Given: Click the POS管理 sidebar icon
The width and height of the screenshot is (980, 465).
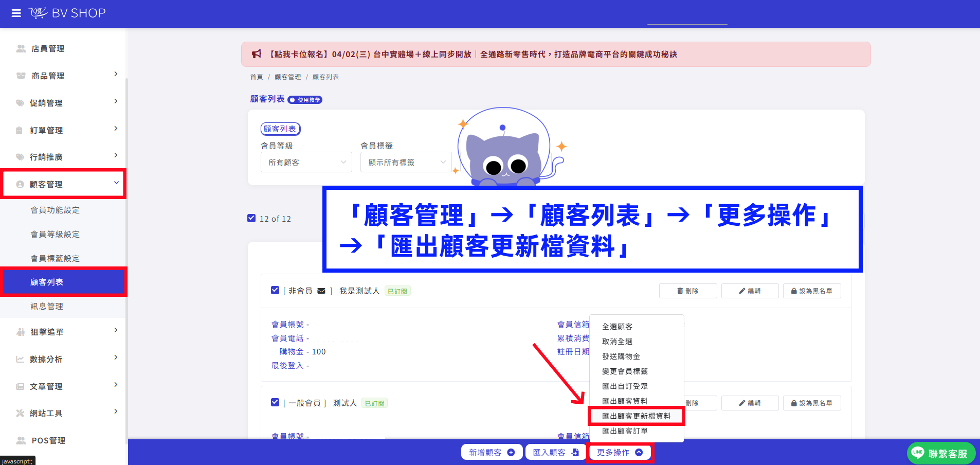Looking at the screenshot, I should pos(21,440).
